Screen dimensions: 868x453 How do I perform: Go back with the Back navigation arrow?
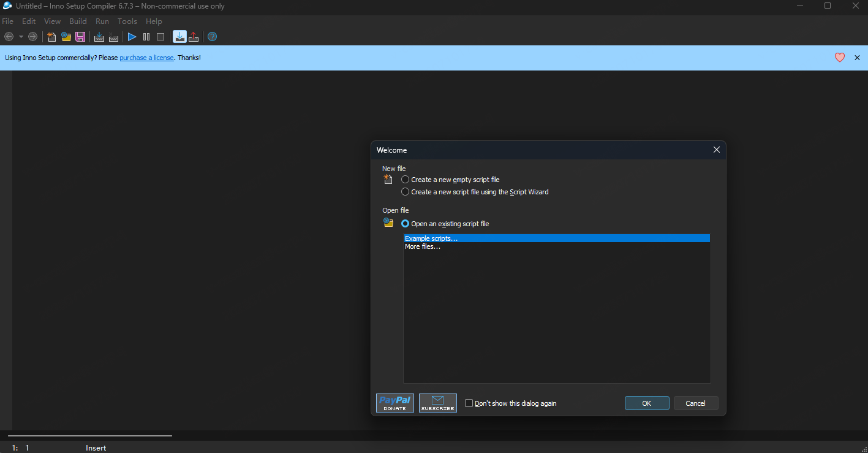(x=9, y=37)
